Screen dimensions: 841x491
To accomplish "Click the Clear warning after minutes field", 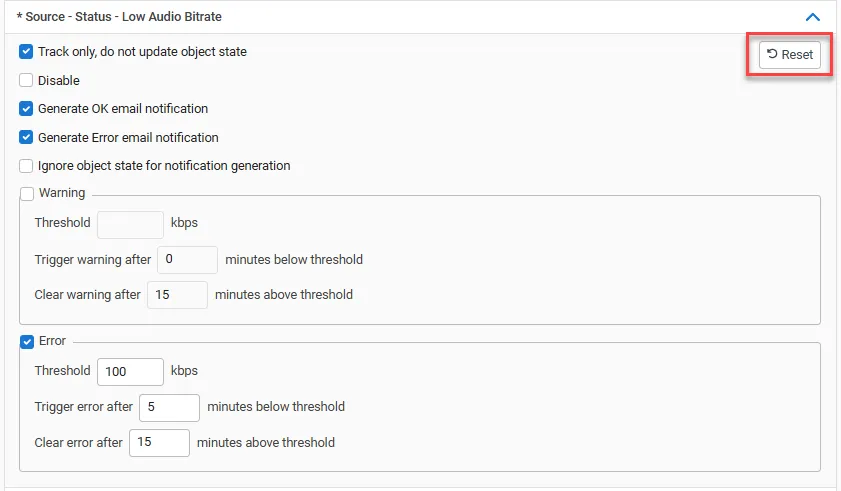I will tap(178, 295).
